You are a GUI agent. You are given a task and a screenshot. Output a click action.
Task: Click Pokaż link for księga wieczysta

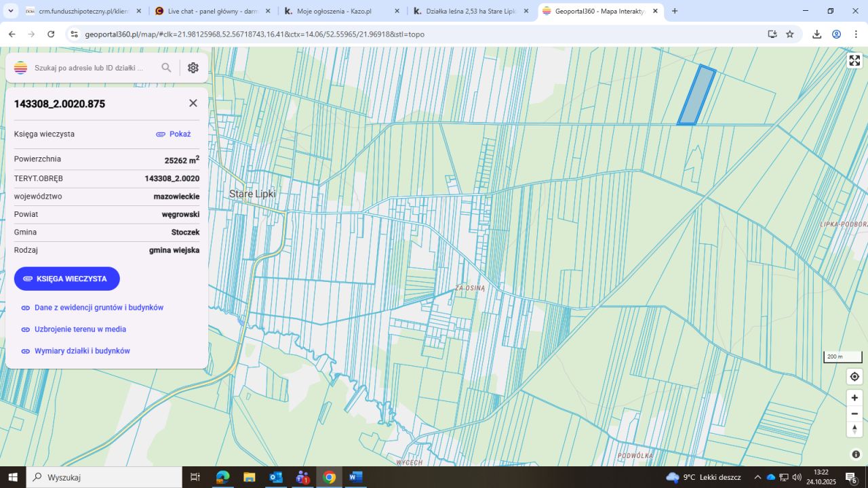pyautogui.click(x=174, y=134)
